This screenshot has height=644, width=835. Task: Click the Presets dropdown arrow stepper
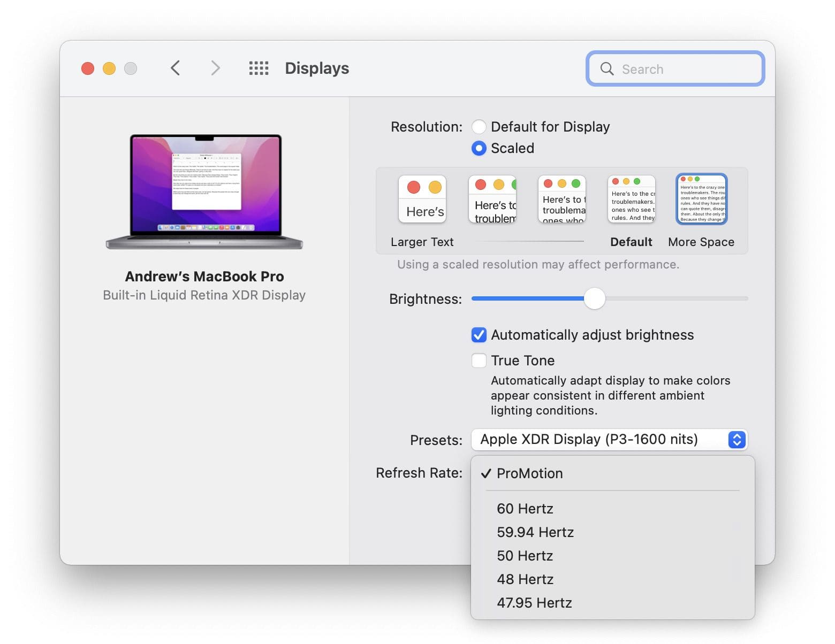click(x=737, y=440)
